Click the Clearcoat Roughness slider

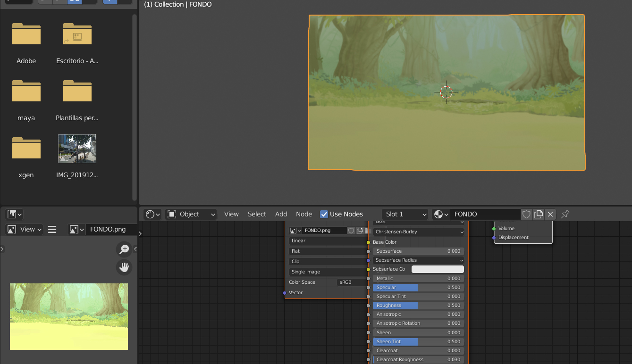pyautogui.click(x=418, y=360)
